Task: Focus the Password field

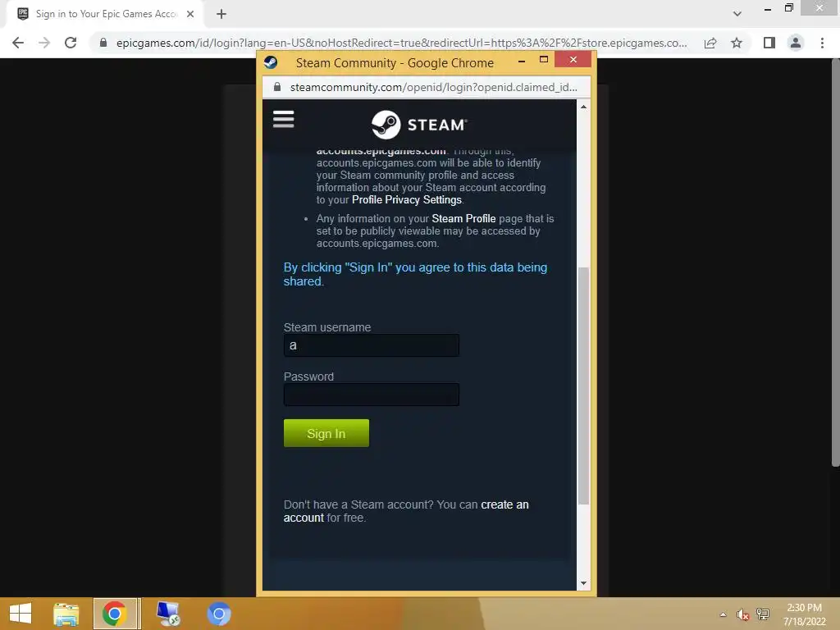Action: (x=372, y=395)
